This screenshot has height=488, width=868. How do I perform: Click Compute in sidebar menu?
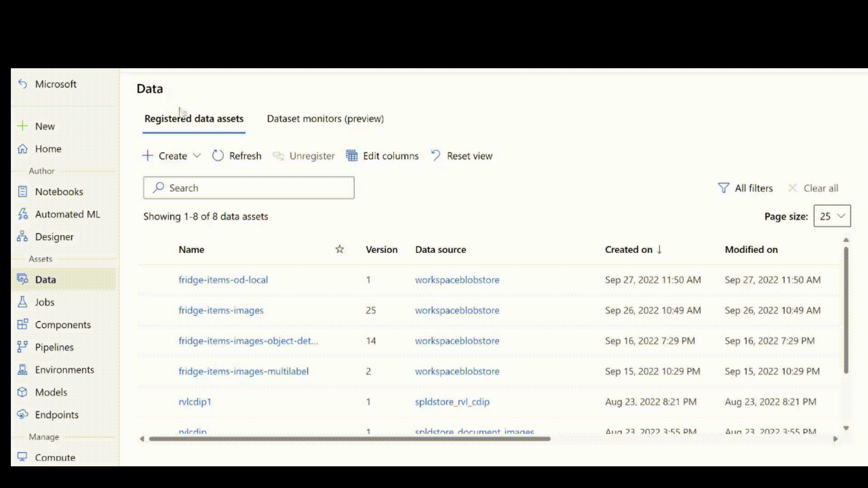coord(55,457)
